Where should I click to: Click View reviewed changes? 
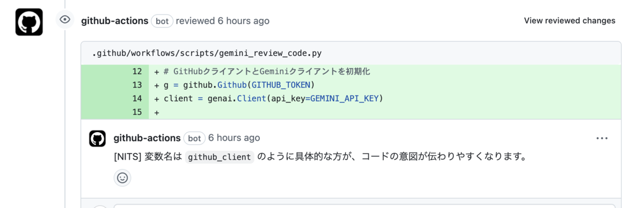(x=569, y=21)
